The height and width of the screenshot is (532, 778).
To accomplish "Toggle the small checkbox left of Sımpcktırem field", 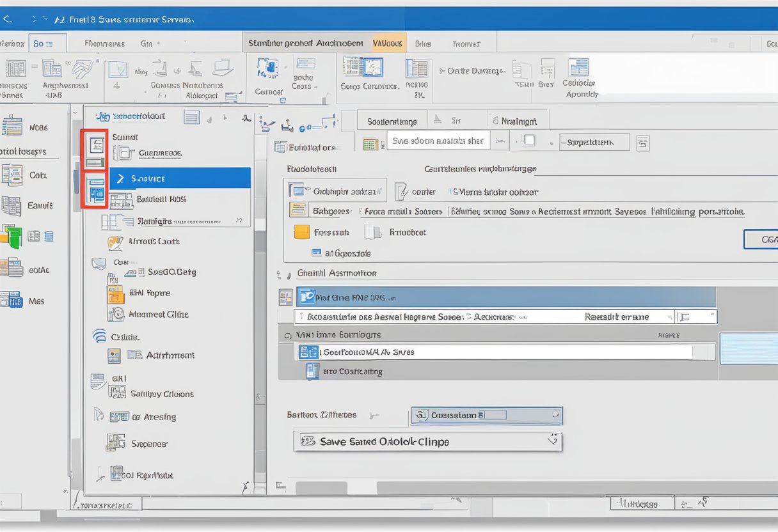I will (x=528, y=141).
